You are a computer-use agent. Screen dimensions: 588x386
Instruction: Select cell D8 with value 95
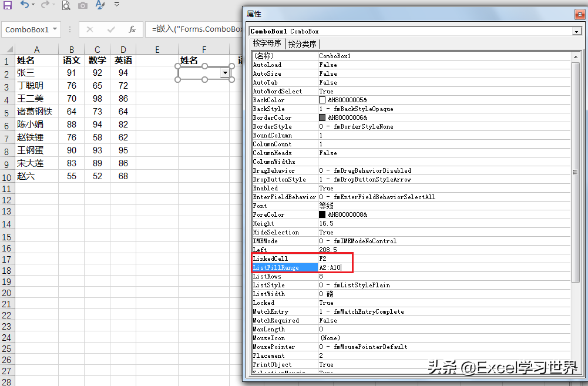pyautogui.click(x=123, y=150)
